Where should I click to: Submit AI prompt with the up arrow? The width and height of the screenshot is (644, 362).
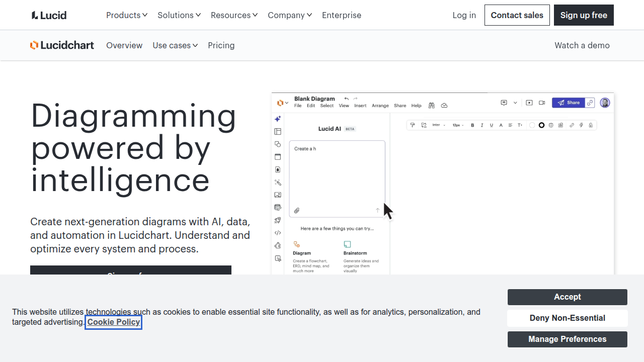click(378, 211)
